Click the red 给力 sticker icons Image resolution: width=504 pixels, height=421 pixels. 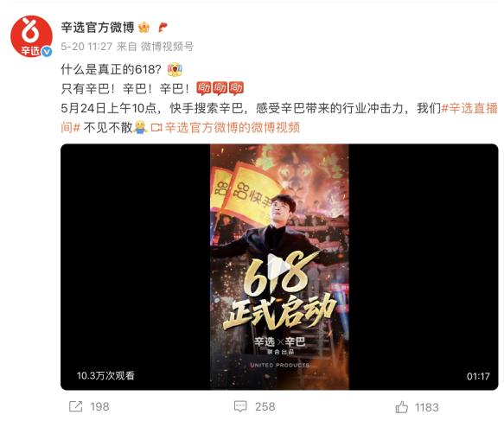pyautogui.click(x=220, y=88)
